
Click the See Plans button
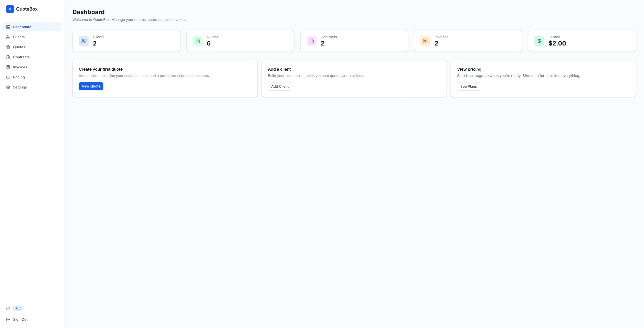point(468,86)
